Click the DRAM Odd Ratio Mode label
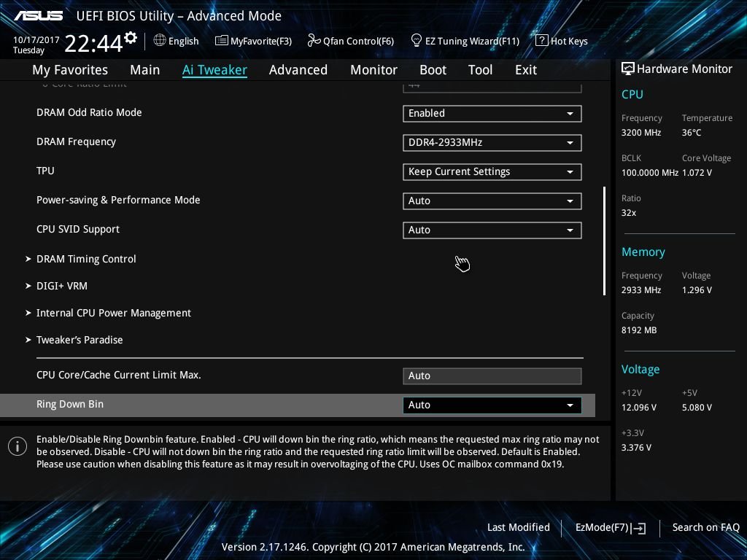Screen dimensions: 747x560 pos(89,112)
